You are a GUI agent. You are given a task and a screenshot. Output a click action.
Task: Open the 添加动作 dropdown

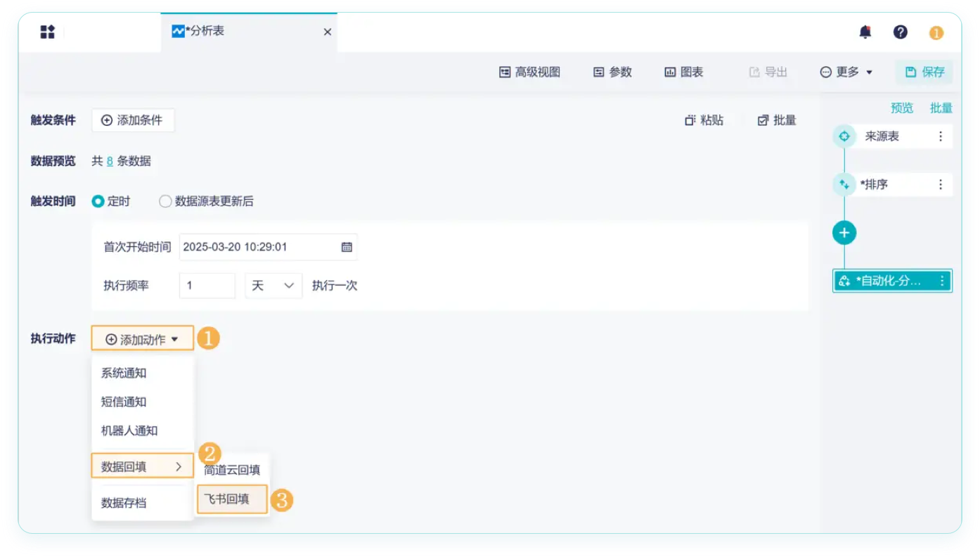tap(142, 339)
